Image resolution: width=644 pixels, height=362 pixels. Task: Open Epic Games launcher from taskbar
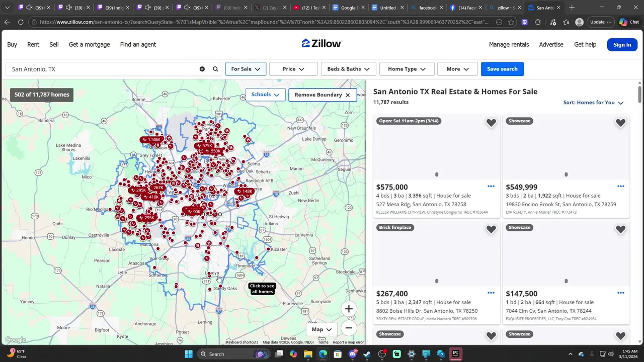pyautogui.click(x=455, y=354)
